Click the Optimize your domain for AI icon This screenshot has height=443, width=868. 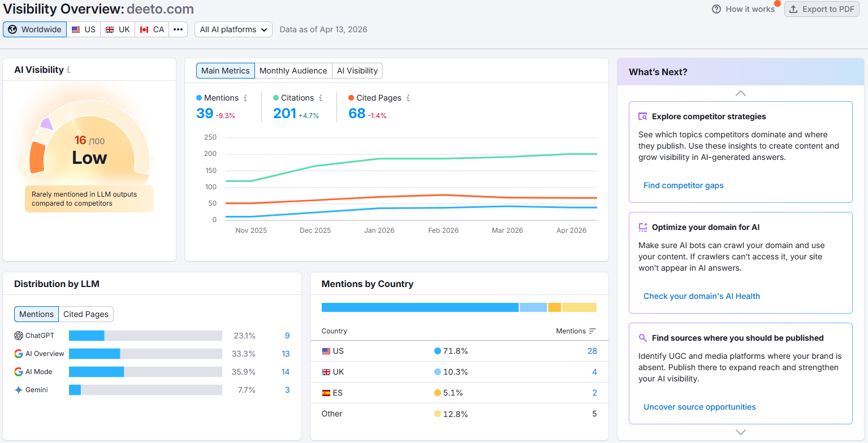(643, 227)
